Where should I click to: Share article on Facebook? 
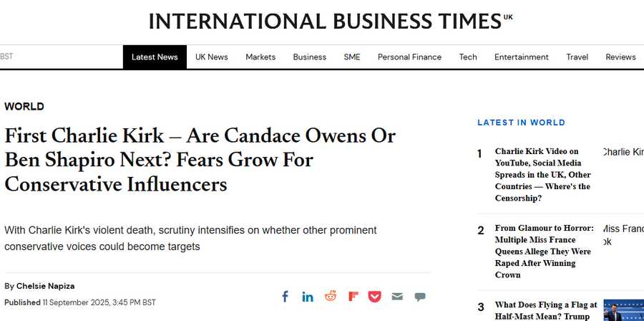pos(285,297)
